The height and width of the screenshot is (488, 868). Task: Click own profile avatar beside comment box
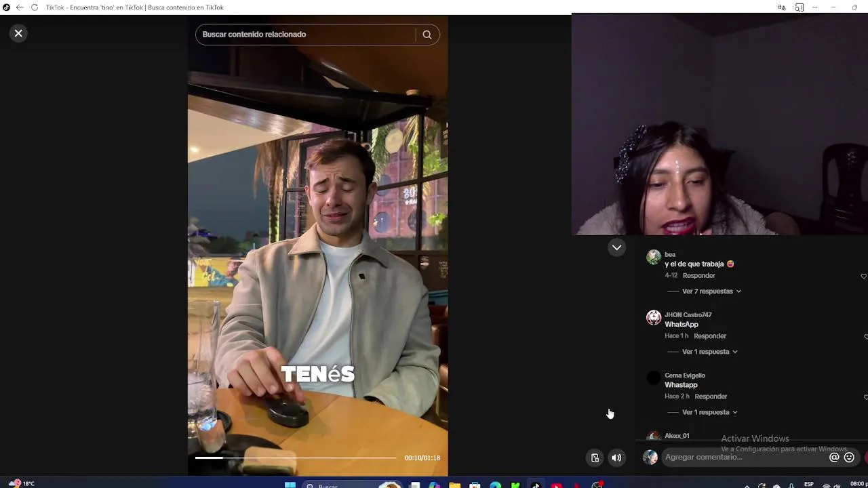(650, 457)
